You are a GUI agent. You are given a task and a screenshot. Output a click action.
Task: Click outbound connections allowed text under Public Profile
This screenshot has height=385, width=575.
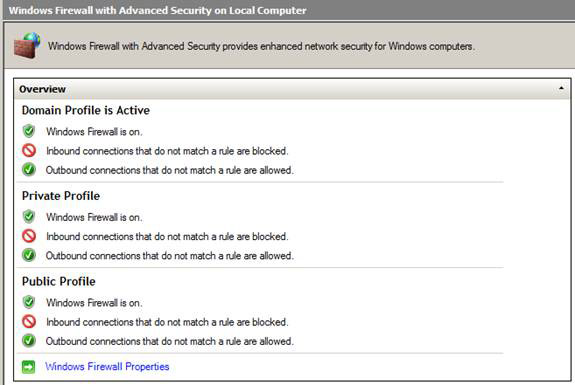(170, 341)
